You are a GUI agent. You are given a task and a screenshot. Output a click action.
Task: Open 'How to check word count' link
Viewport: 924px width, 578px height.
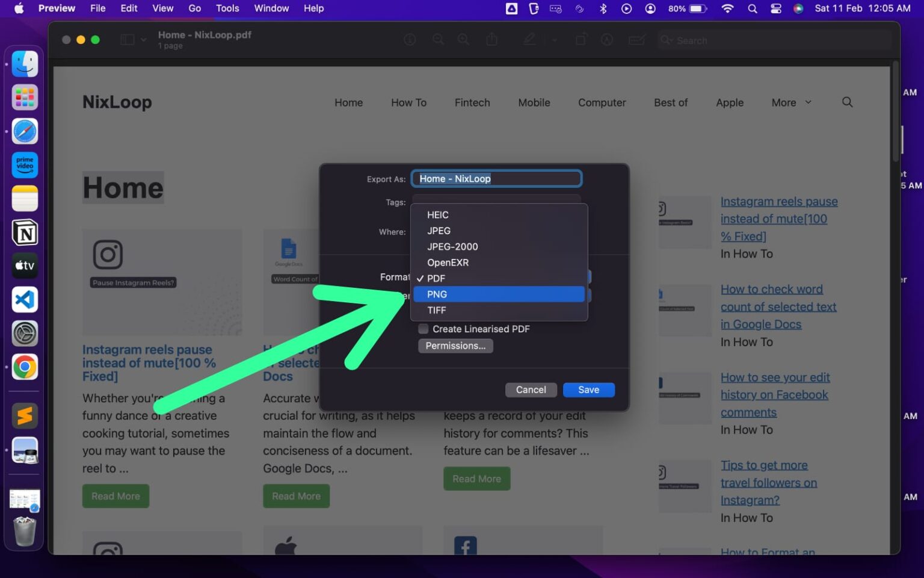778,306
